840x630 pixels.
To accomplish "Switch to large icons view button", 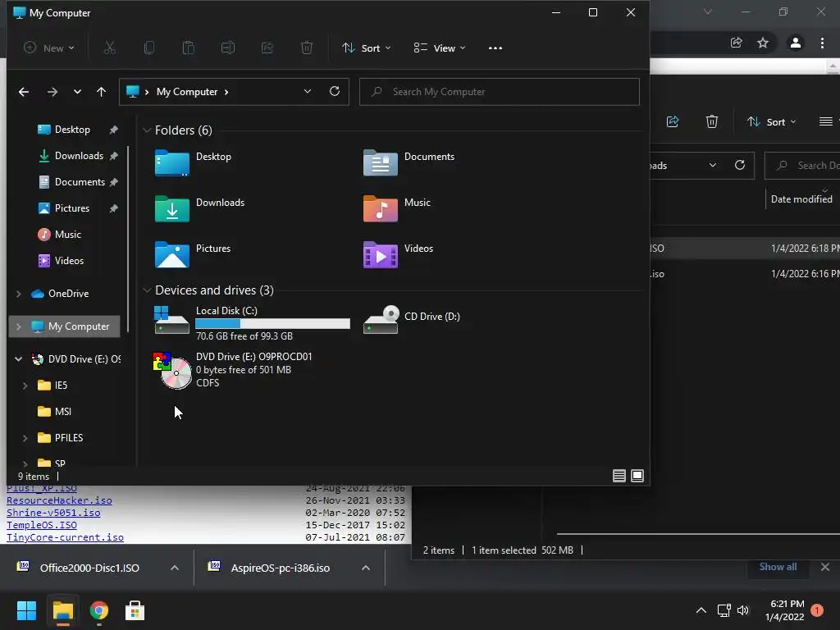I will pos(637,476).
